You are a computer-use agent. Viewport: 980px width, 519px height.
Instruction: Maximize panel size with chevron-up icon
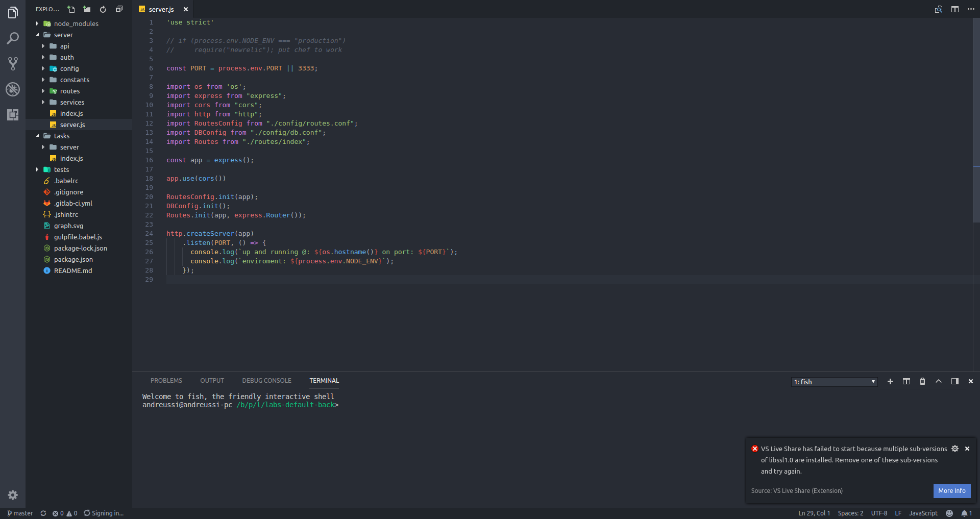(939, 382)
